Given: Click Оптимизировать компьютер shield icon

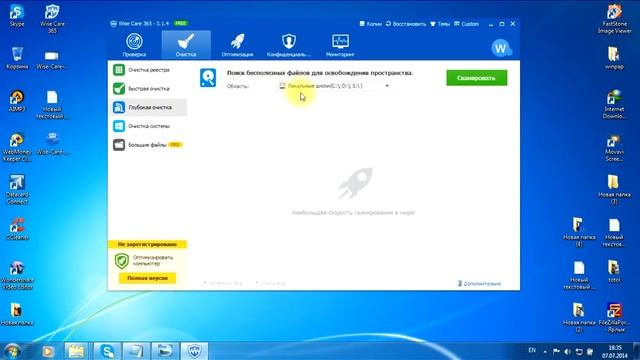Looking at the screenshot, I should point(122,261).
